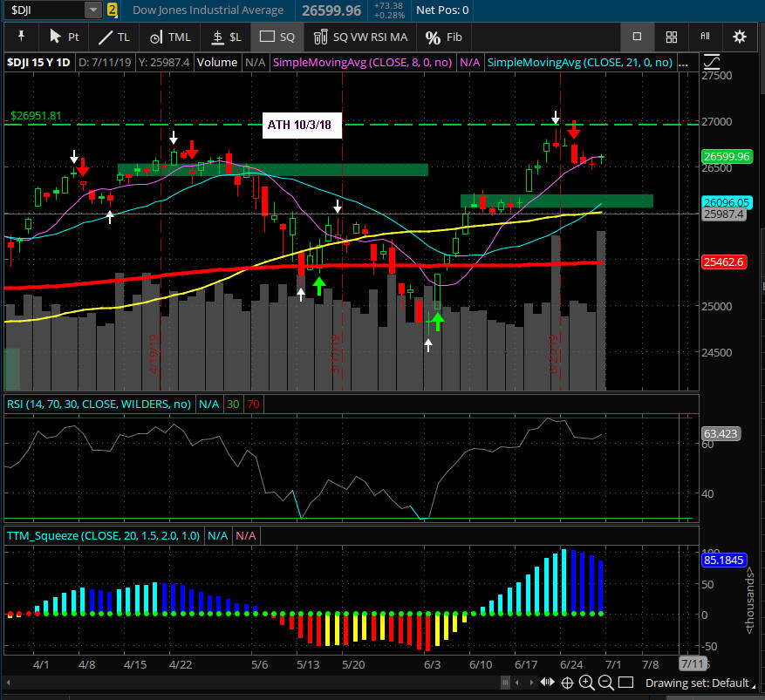Click the TTM_Squeeze study label
765x700 pixels.
pos(103,534)
